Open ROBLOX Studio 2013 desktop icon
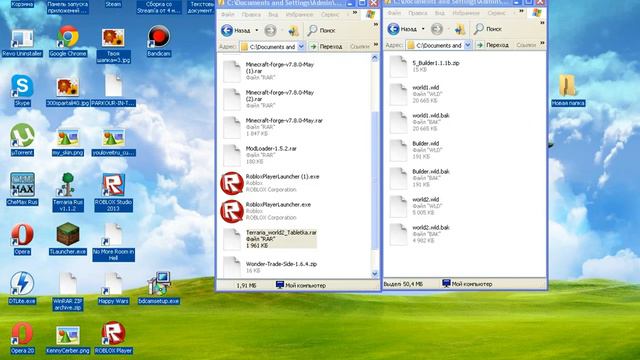640x360 pixels. click(x=113, y=193)
